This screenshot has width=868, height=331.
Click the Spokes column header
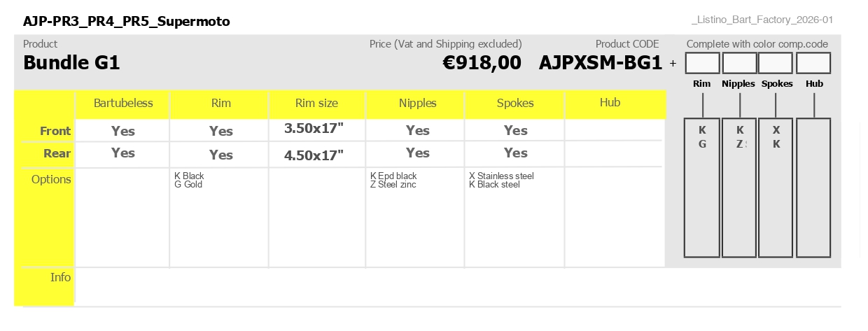[515, 104]
